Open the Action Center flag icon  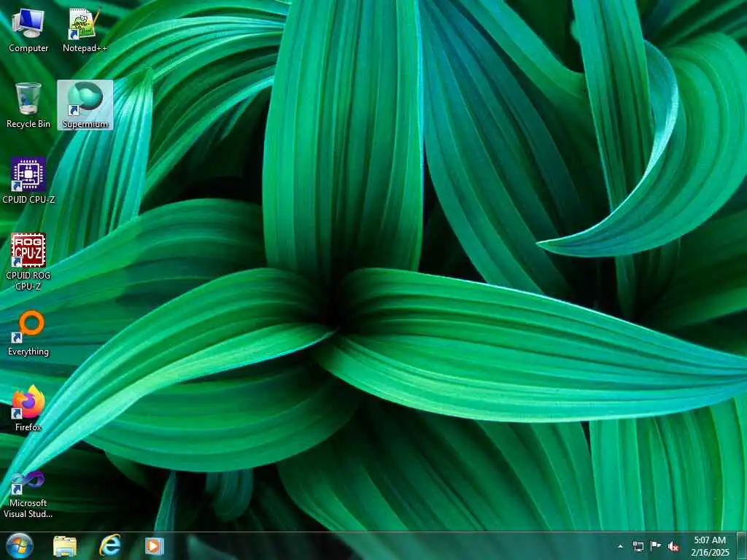(x=656, y=546)
